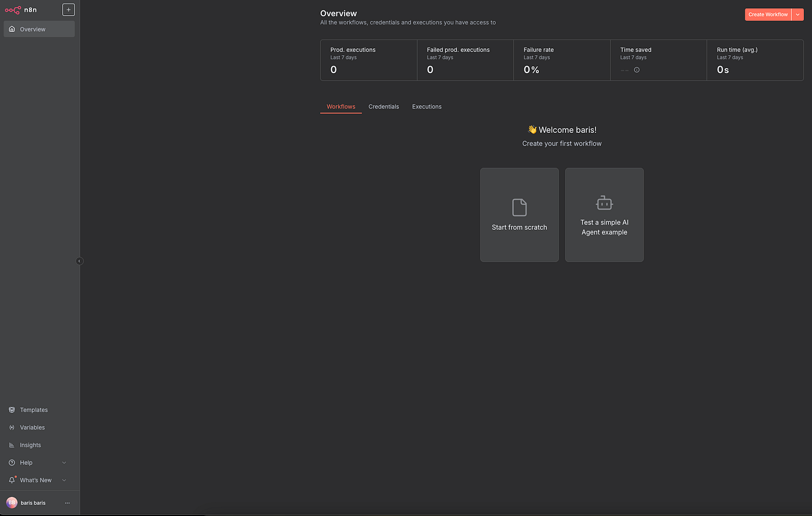Open the three-dot user menu
This screenshot has width=812, height=516.
pyautogui.click(x=67, y=503)
